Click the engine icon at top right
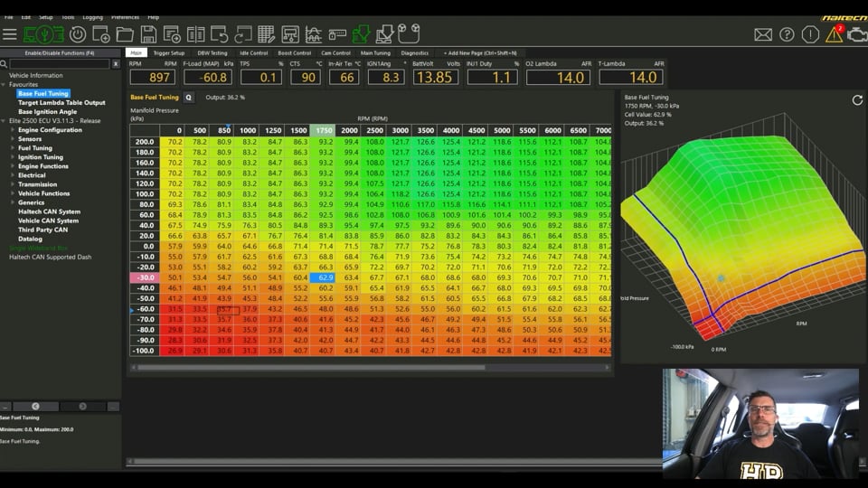The height and width of the screenshot is (488, 868). pos(857,35)
